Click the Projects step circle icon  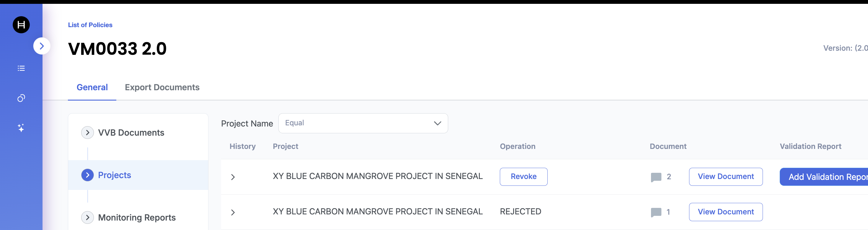point(88,175)
